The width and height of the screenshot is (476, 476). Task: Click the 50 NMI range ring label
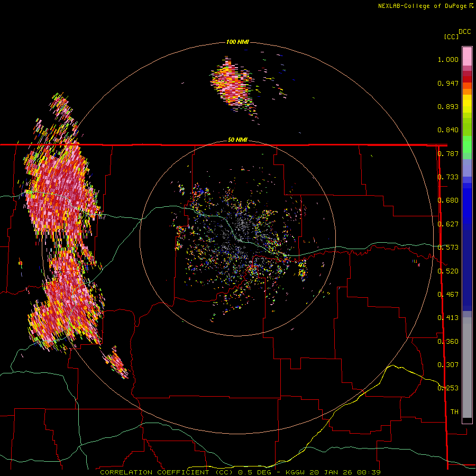point(237,140)
